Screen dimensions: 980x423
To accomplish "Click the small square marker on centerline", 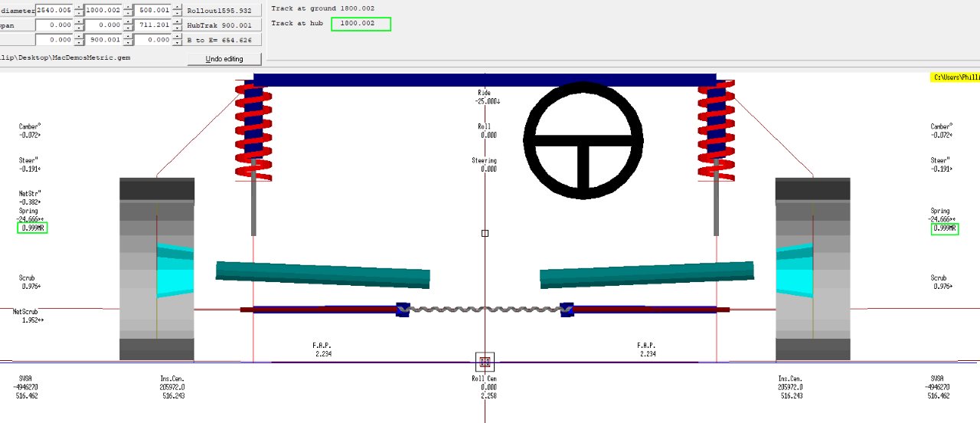I will [x=485, y=233].
